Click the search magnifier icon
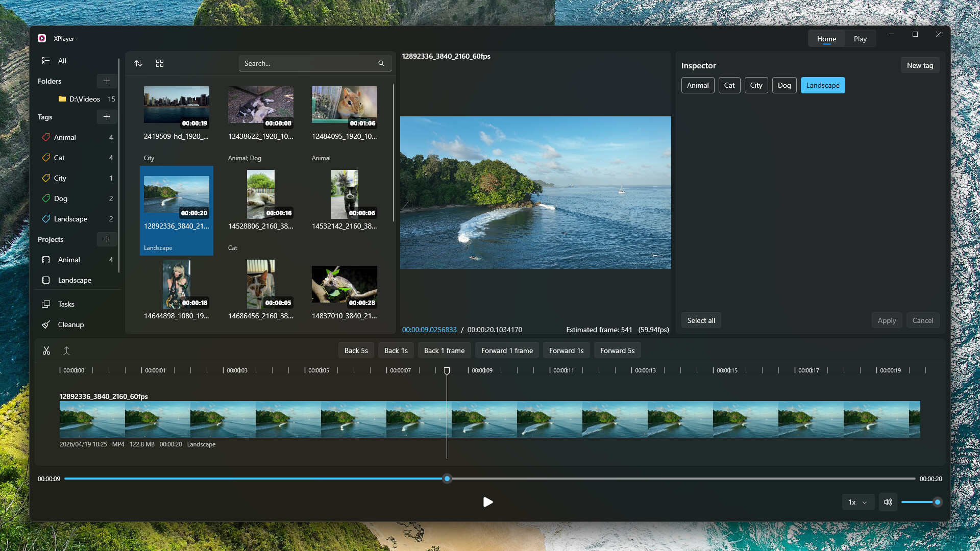 pyautogui.click(x=381, y=63)
